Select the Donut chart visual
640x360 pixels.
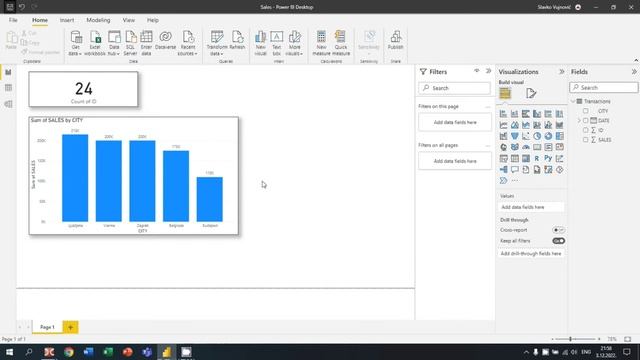[548, 136]
